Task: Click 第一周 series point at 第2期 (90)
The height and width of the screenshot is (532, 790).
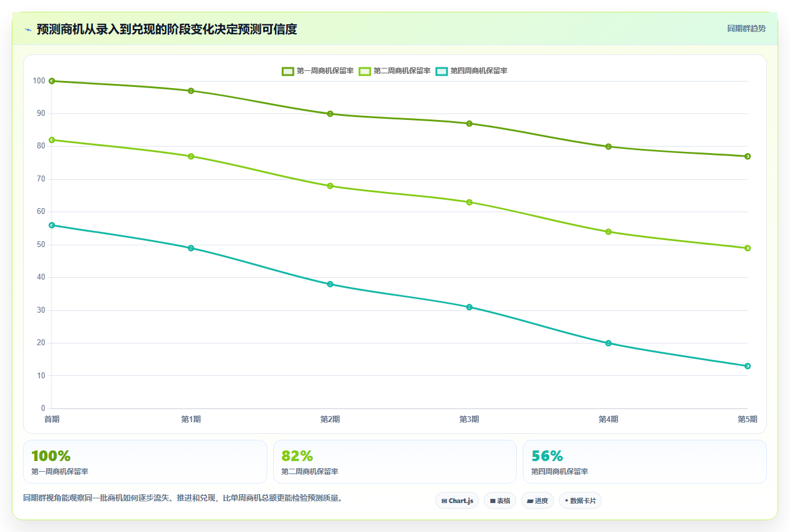Action: point(330,113)
